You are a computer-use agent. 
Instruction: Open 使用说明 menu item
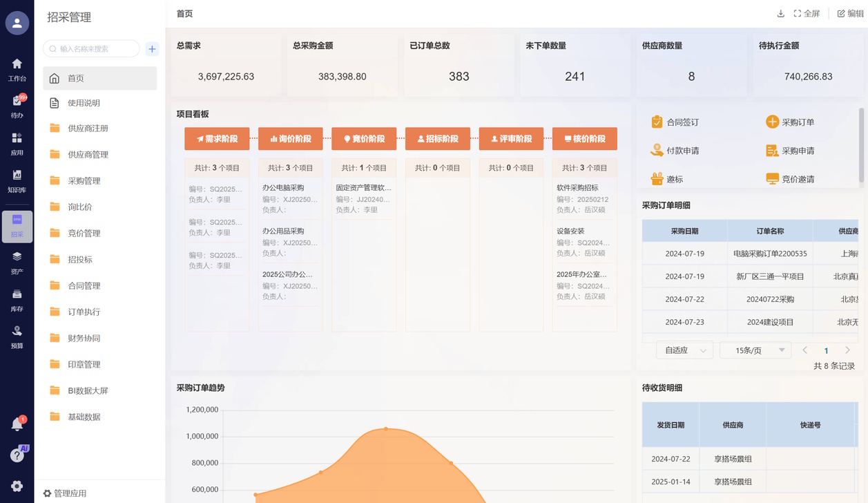(x=84, y=103)
